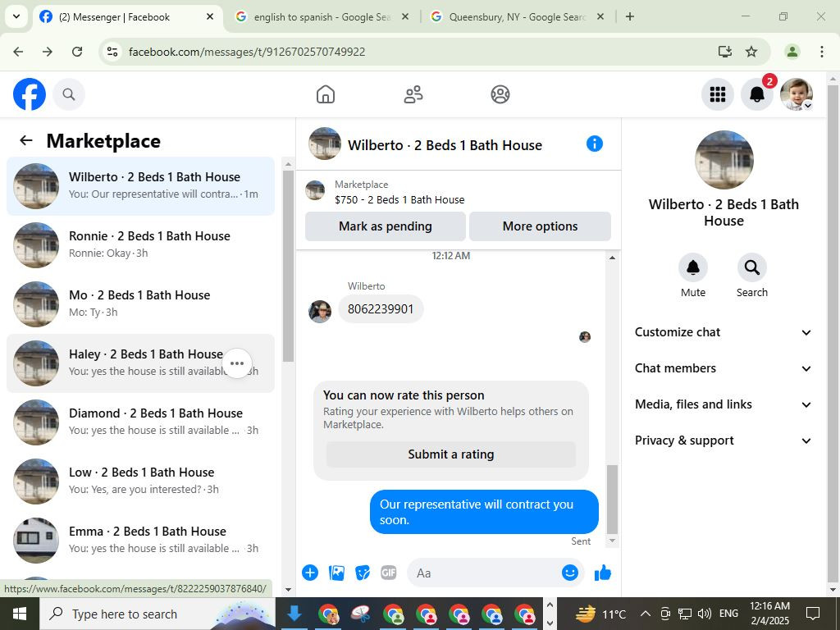Open the volume control in system tray
The width and height of the screenshot is (840, 630).
point(705,614)
